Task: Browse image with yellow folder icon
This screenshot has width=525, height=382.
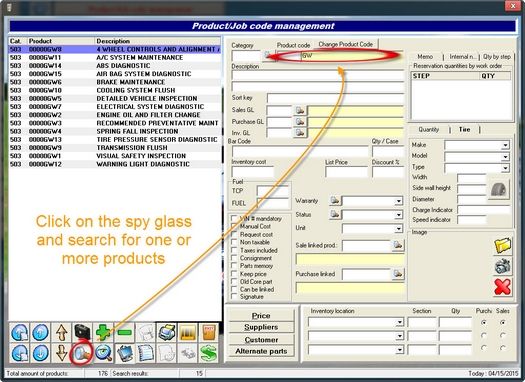Action: [503, 245]
